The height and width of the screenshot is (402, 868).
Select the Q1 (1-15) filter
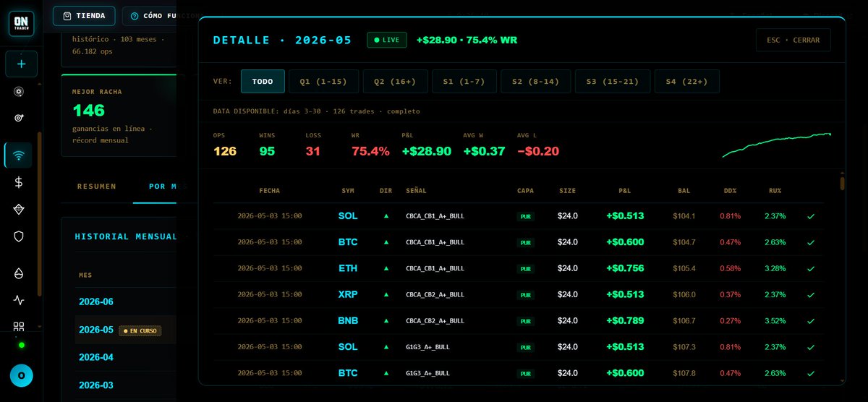coord(324,82)
